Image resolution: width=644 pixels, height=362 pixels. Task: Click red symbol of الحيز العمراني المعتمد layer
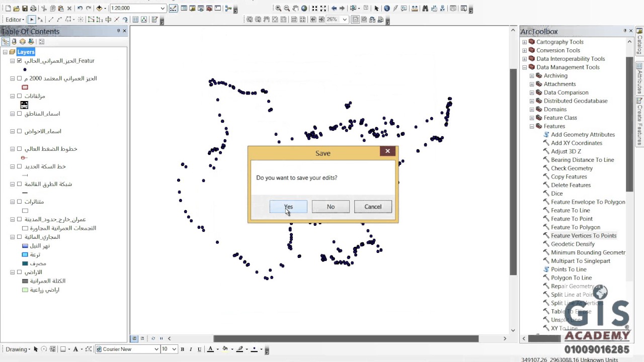click(25, 87)
